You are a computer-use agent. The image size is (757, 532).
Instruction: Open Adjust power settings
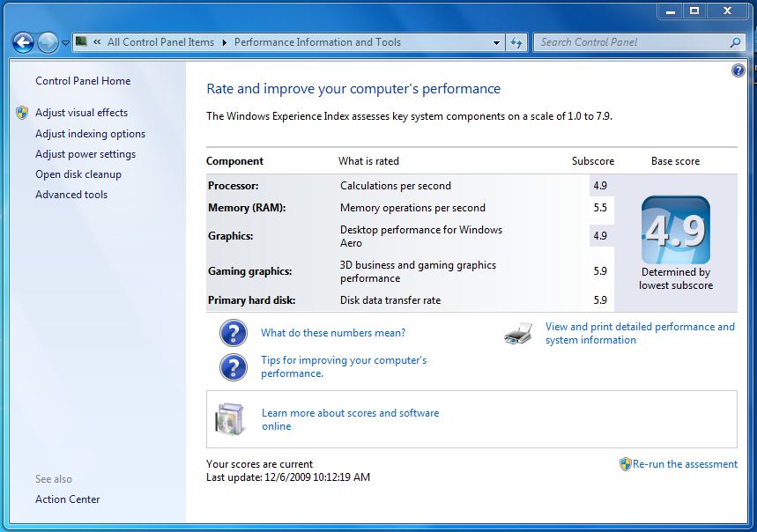click(x=85, y=154)
